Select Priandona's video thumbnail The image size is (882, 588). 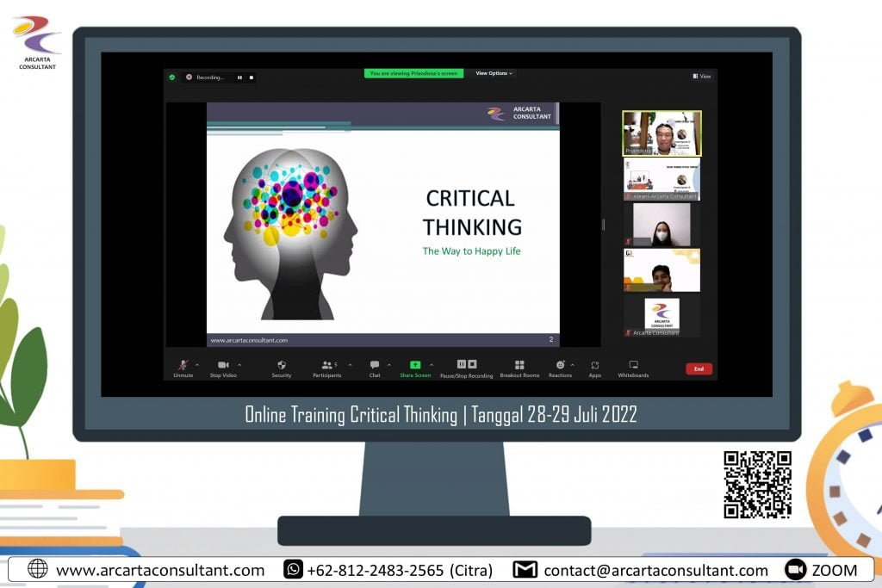661,132
